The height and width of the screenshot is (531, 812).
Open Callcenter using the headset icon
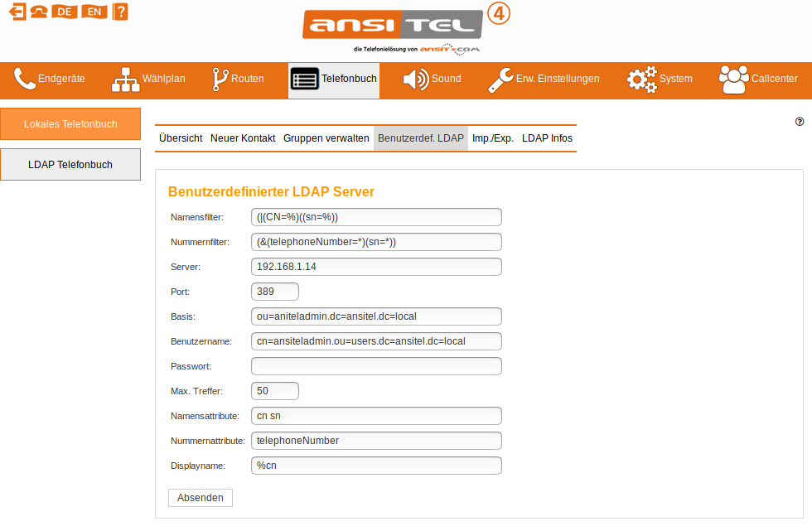[x=732, y=78]
